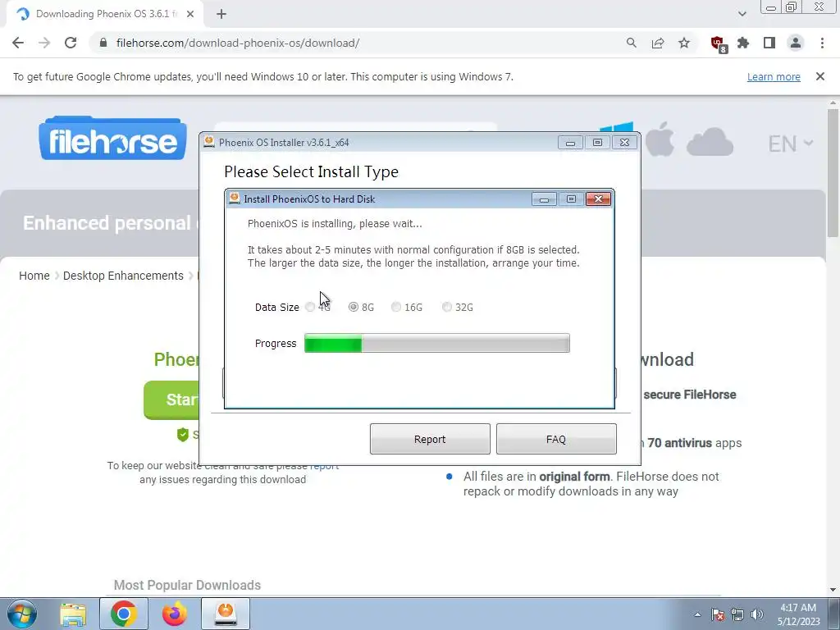Close the Phoenix OS Installer v3.6.1_x64 window

(624, 143)
